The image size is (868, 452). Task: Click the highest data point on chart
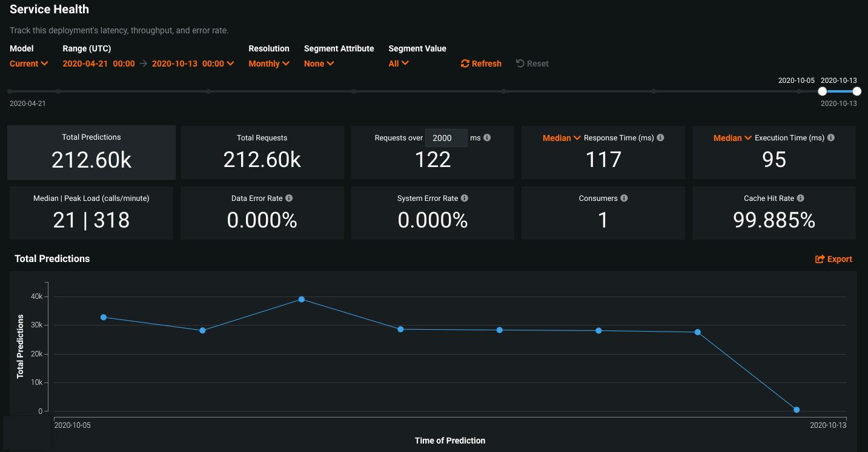tap(302, 300)
